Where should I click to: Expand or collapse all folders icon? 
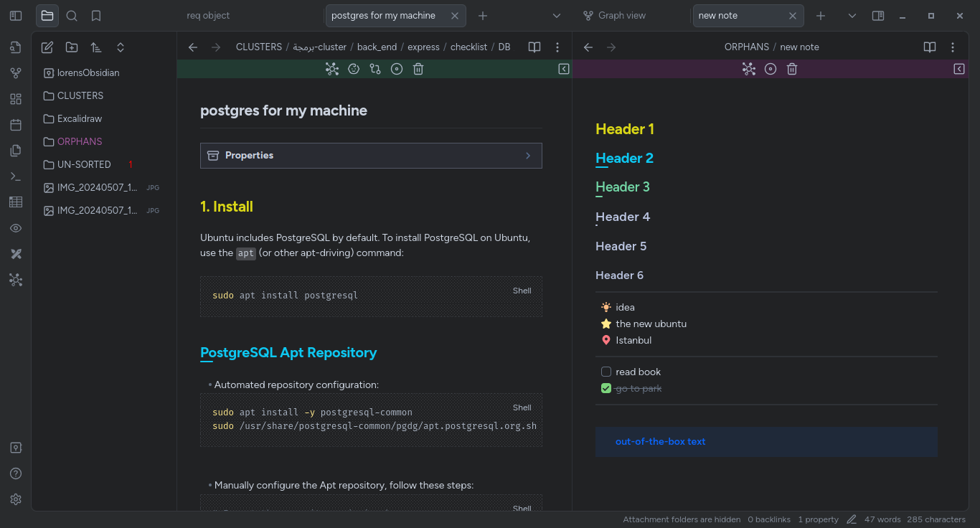[121, 47]
